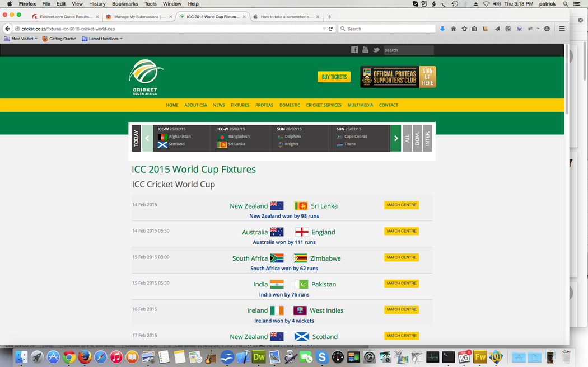Viewport: 588px width, 367px height.
Task: Show next matches with the right arrow
Action: coord(396,138)
